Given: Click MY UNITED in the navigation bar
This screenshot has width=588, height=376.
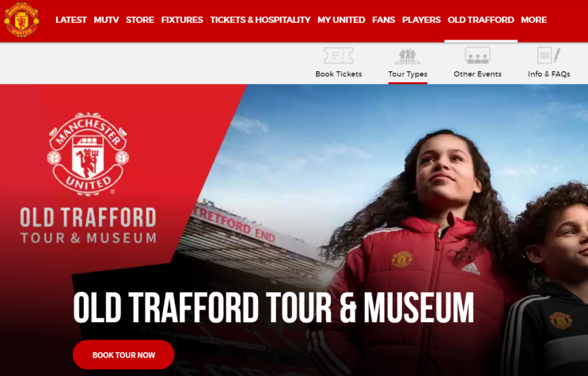Looking at the screenshot, I should click(341, 20).
